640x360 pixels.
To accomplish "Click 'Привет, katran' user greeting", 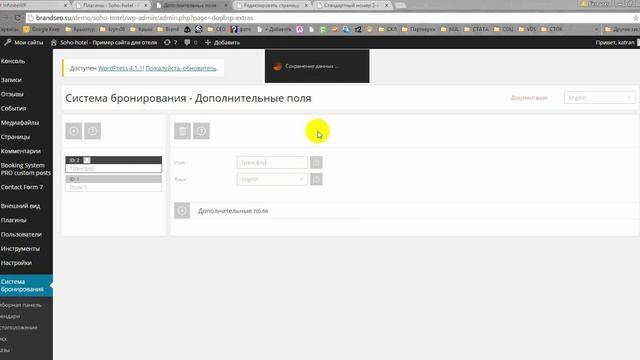I will pos(615,42).
